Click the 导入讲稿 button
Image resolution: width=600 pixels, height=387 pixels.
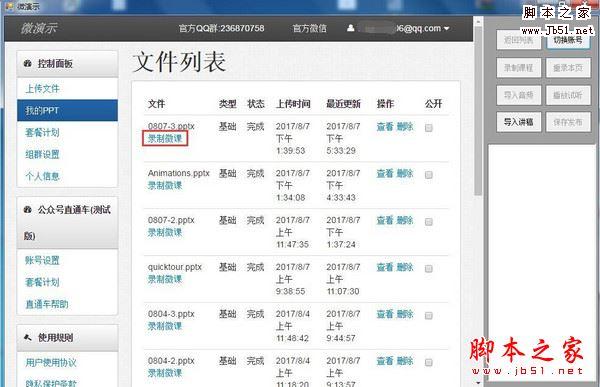518,122
